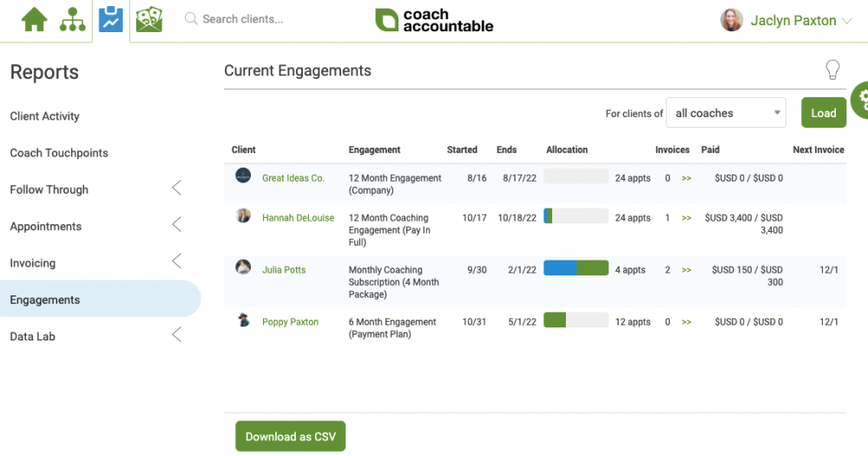This screenshot has width=868, height=456.
Task: Open Jaclyn Paxton account menu arrow
Action: [847, 21]
